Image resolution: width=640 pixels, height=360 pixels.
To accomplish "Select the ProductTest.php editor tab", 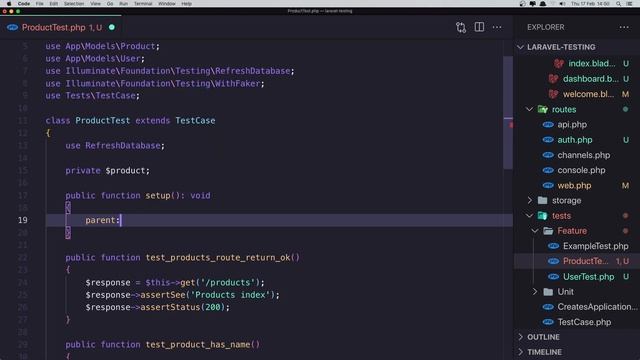I will [x=61, y=27].
